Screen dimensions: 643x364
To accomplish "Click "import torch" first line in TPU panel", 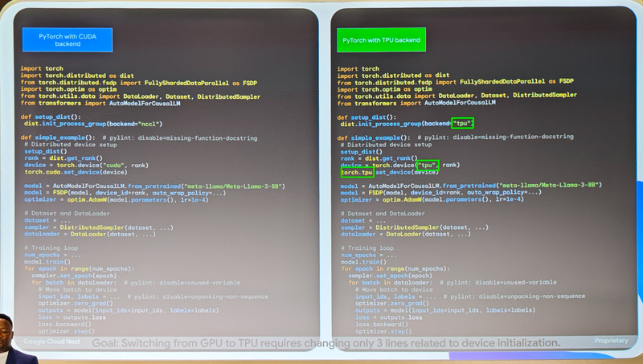I will [358, 68].
